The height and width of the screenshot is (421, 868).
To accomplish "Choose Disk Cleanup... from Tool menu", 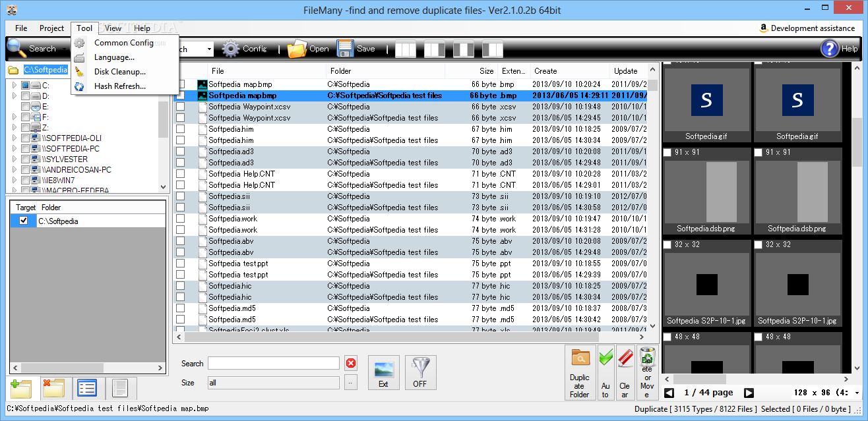I will coord(124,72).
